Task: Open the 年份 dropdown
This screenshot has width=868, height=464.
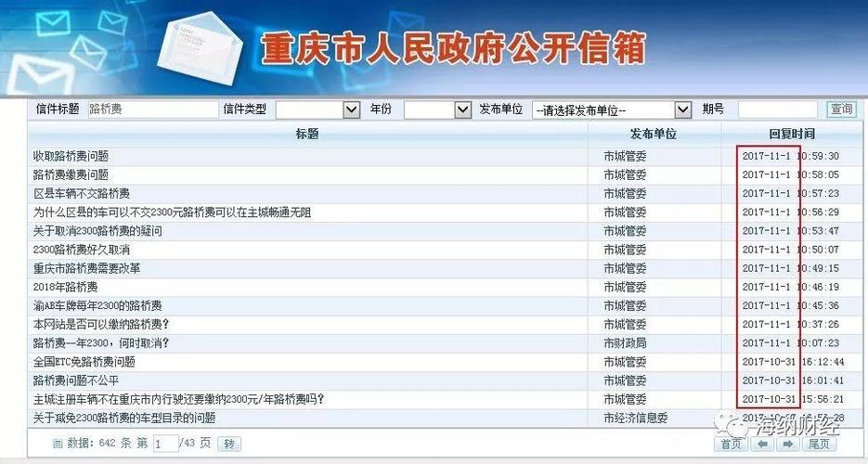Action: [x=437, y=110]
